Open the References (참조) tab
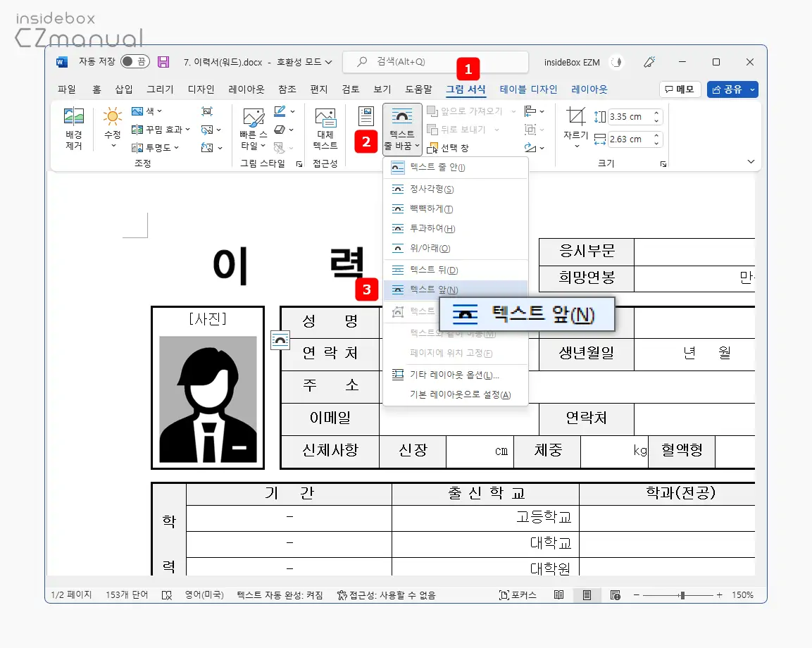 (287, 89)
